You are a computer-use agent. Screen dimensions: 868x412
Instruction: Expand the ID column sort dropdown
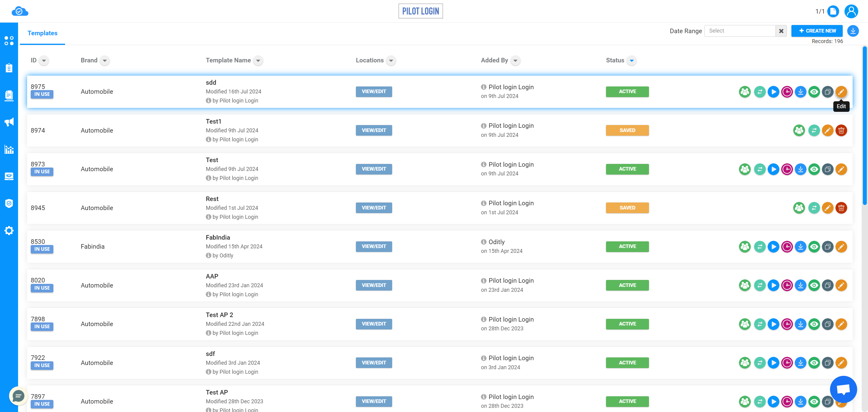pos(44,60)
